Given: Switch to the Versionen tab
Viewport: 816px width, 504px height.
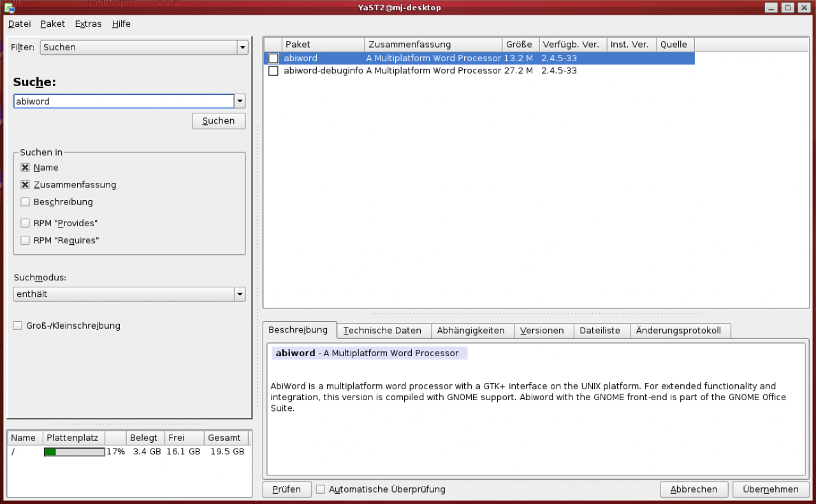Looking at the screenshot, I should click(x=543, y=331).
